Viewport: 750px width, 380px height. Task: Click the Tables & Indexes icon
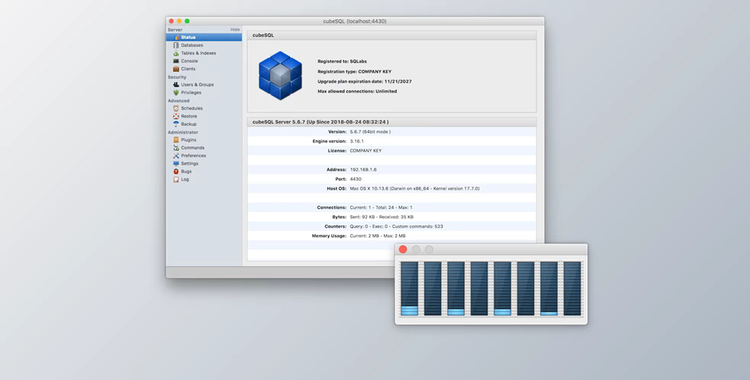[176, 53]
